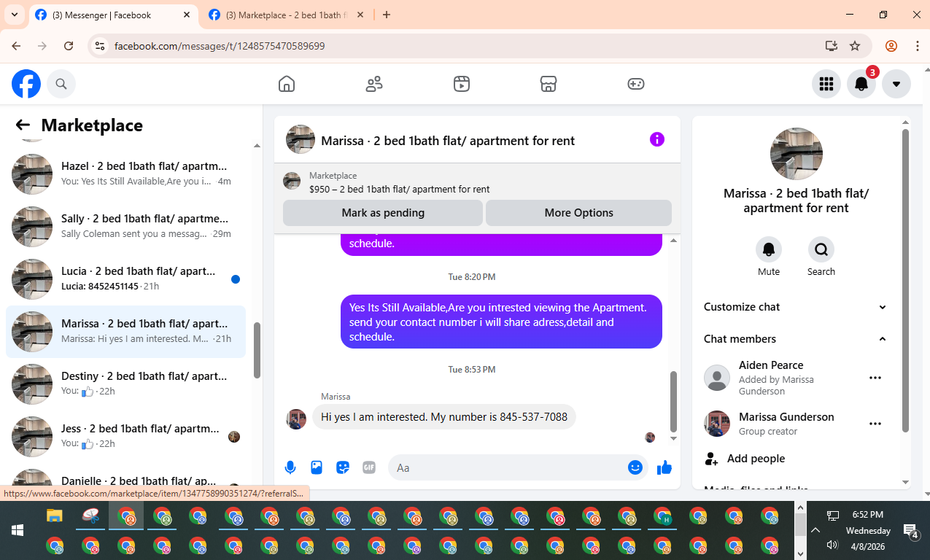Screen dimensions: 930x560
Task: Bookmark this page star icon
Action: click(x=855, y=46)
